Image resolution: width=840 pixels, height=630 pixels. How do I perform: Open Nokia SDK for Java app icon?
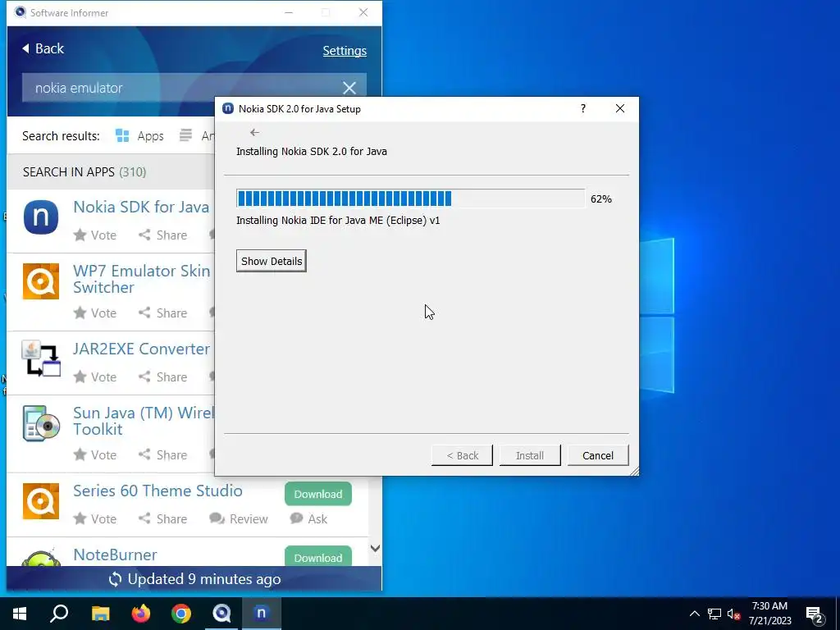click(41, 217)
